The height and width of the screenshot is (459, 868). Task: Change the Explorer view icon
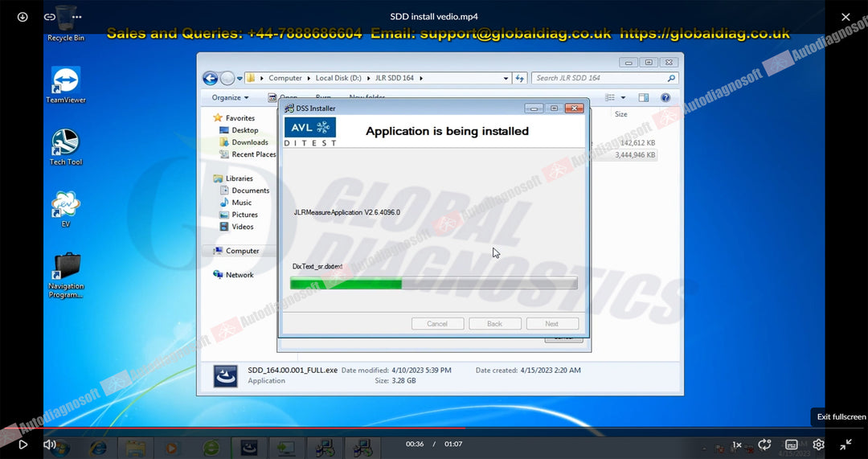tap(610, 97)
